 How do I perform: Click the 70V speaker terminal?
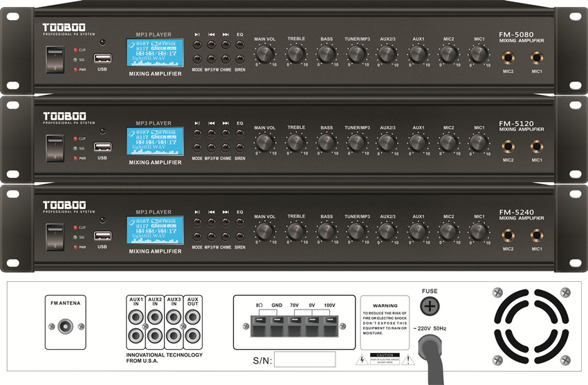pos(295,326)
